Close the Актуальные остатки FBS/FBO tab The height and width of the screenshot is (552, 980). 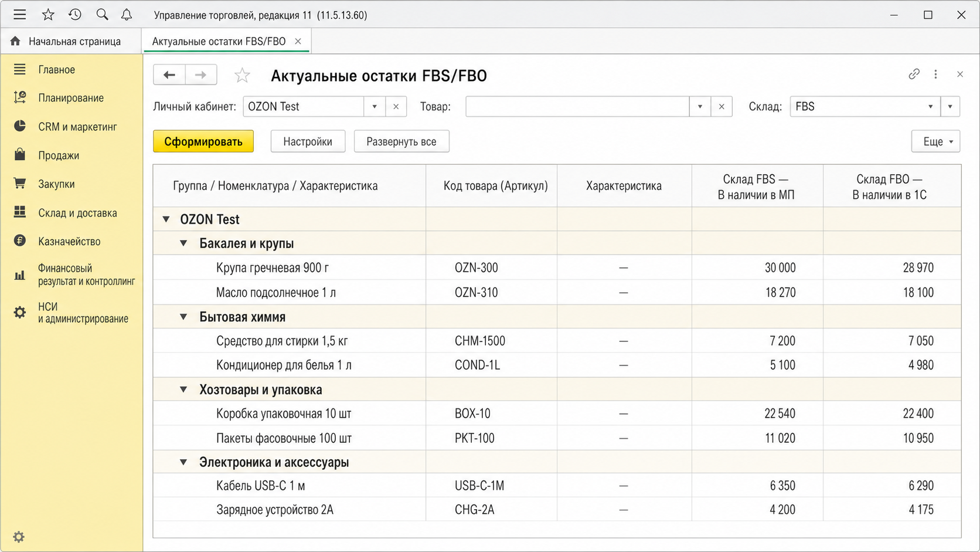pos(298,41)
